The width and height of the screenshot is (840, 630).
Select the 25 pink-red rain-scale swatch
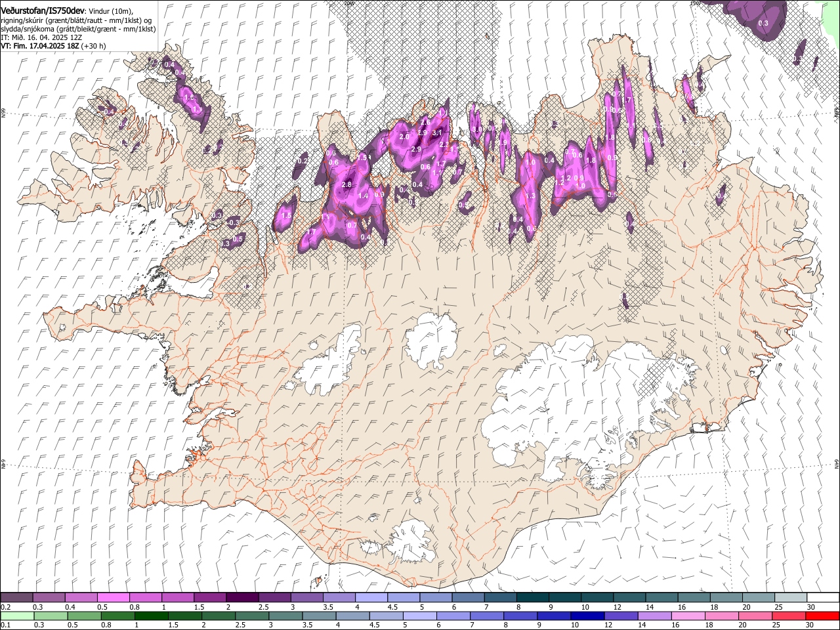[789, 616]
